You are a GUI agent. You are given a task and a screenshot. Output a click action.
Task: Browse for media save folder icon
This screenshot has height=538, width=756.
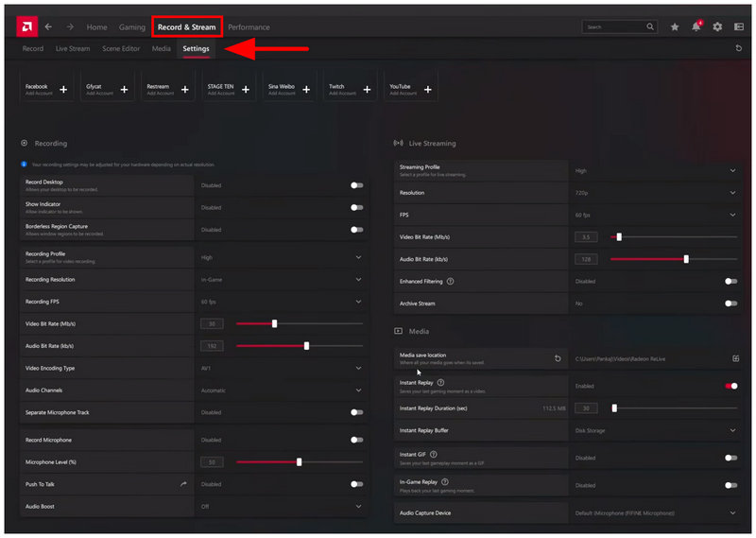pos(736,358)
